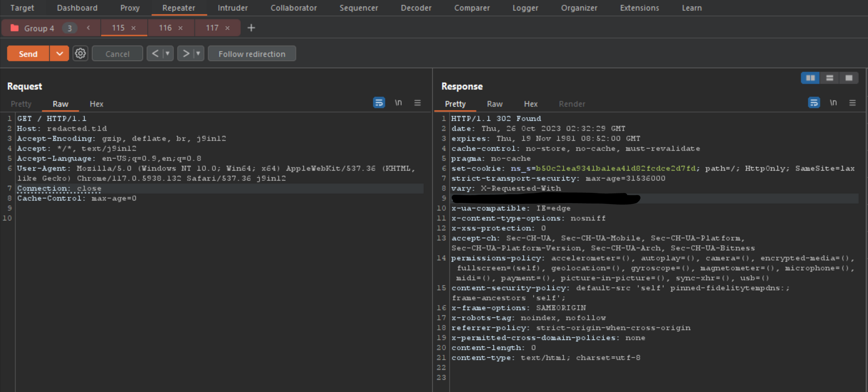Toggle non-printable \n characters in Request pane

398,103
